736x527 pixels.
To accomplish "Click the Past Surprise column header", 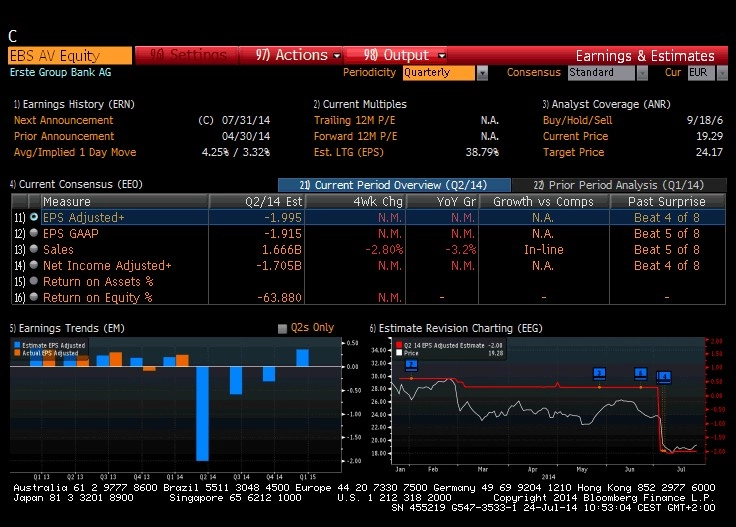I will tap(667, 201).
